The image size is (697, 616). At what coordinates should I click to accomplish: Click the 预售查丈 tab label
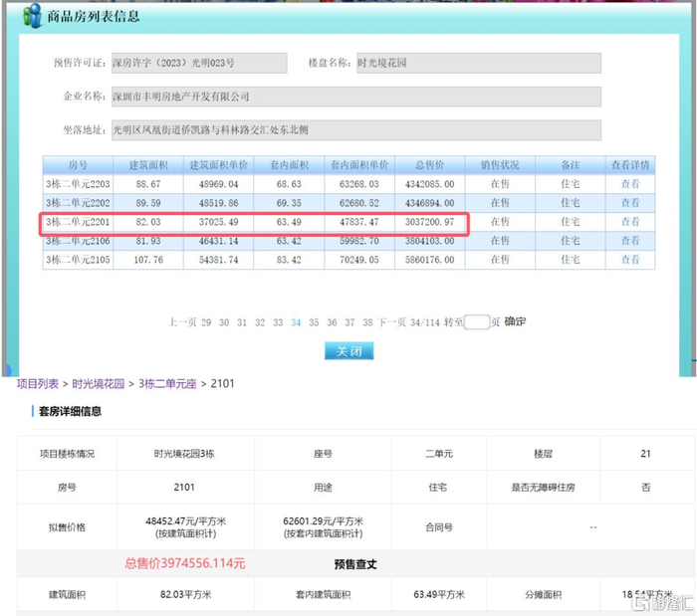pos(354,564)
